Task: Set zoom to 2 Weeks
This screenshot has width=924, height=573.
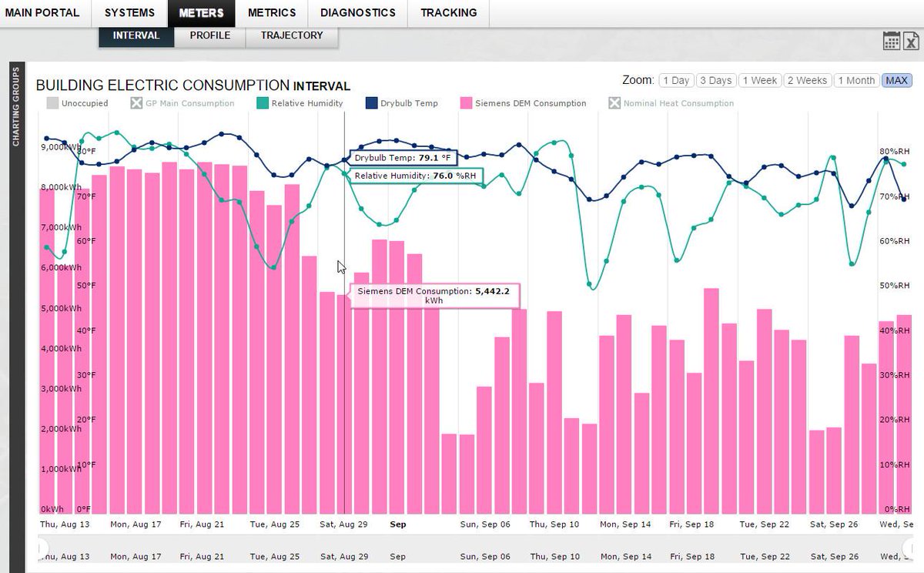Action: 807,81
